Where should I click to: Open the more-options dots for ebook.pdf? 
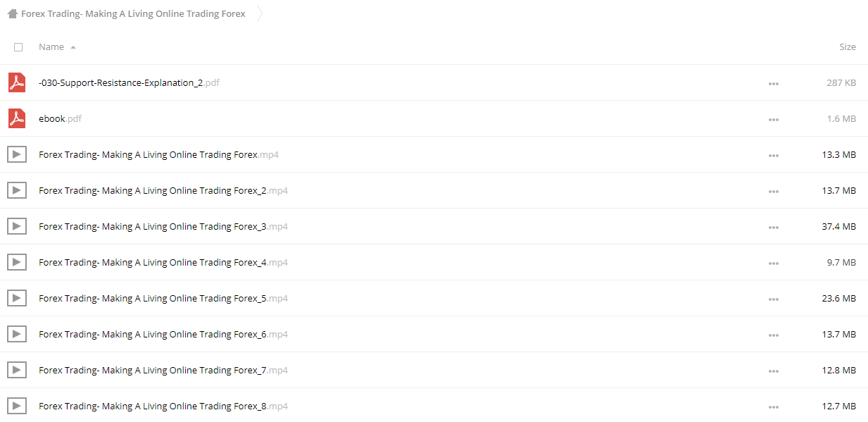click(774, 119)
